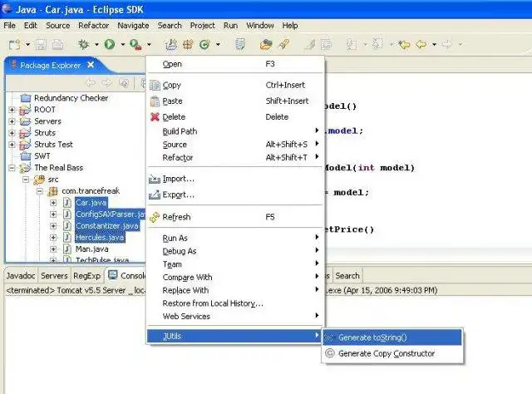The height and width of the screenshot is (394, 532).
Task: Open the Run dropdown arrow
Action: click(x=123, y=44)
